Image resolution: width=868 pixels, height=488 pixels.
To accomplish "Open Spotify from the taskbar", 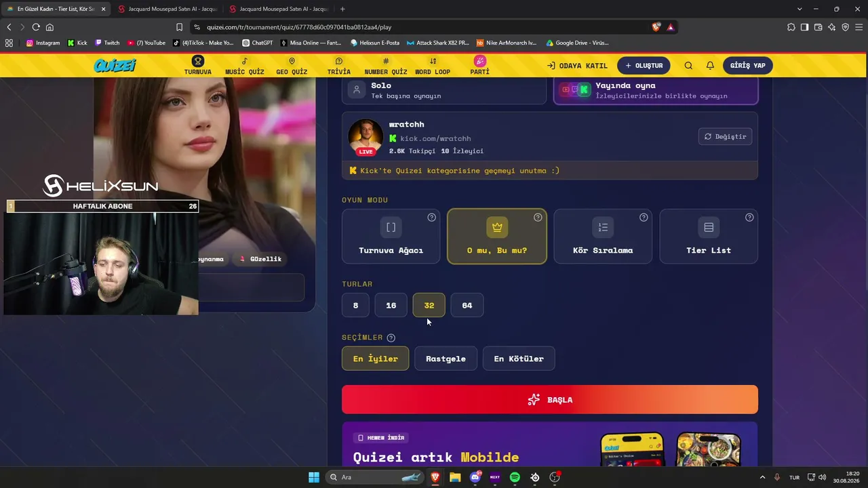I will (515, 477).
